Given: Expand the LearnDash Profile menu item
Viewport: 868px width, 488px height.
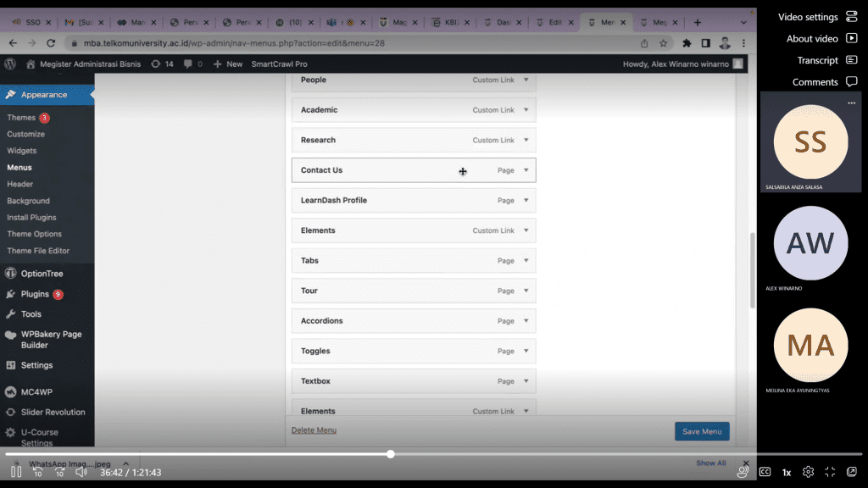Looking at the screenshot, I should click(x=526, y=201).
